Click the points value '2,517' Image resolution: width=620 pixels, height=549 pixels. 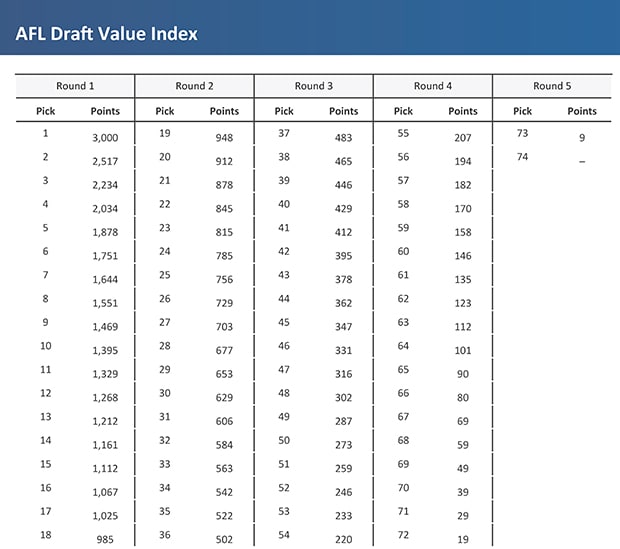(105, 161)
